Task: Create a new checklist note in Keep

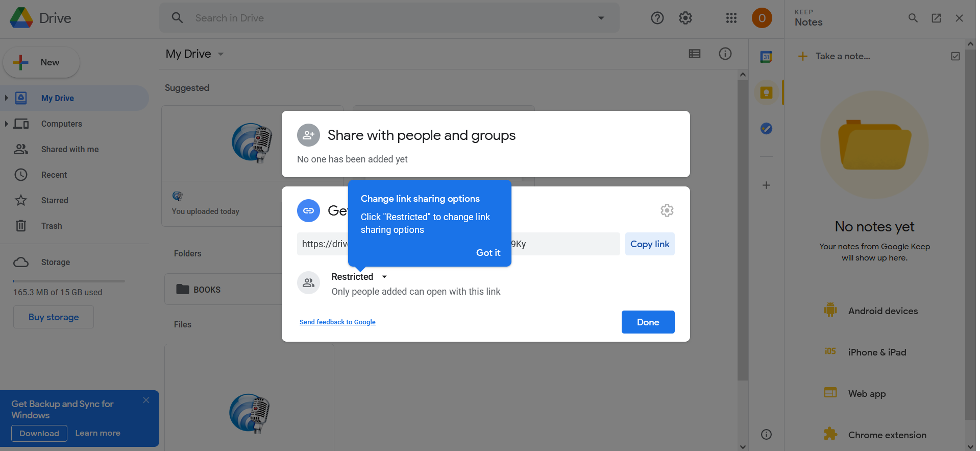Action: pyautogui.click(x=955, y=56)
